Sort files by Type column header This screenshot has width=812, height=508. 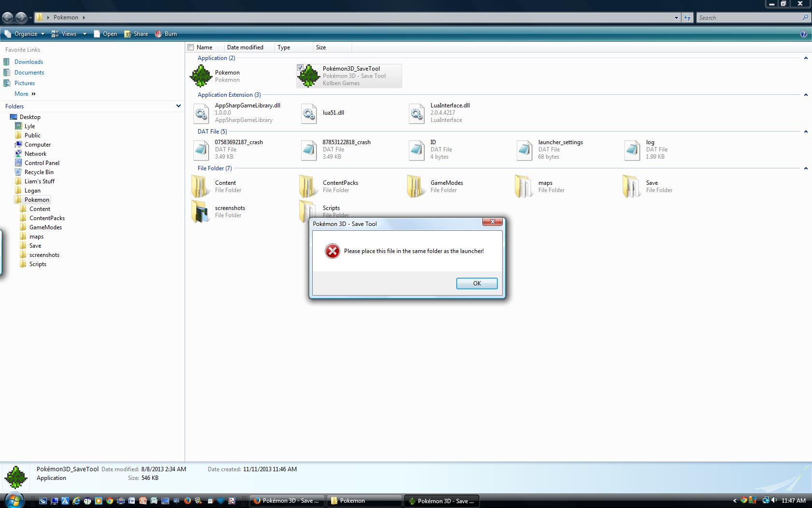[294, 47]
